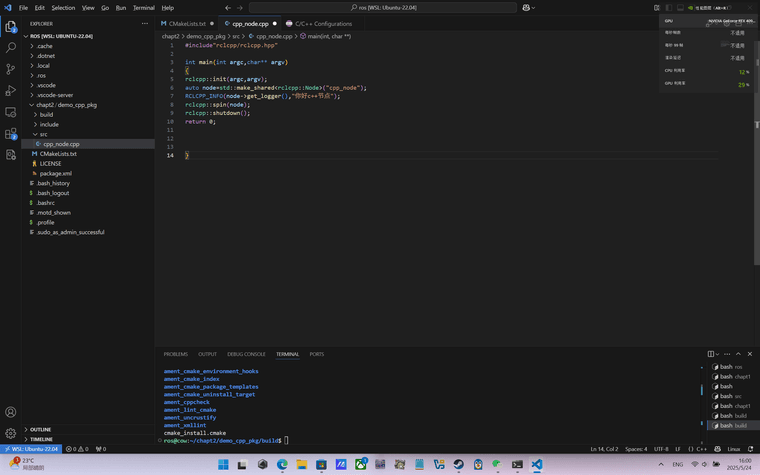Screen dimensions: 760x475
Task: Open the Search view in activity bar
Action: point(11,48)
